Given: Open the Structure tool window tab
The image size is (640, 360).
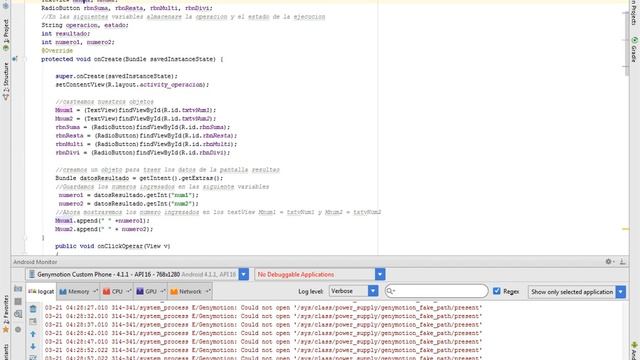Looking at the screenshot, I should (6, 81).
